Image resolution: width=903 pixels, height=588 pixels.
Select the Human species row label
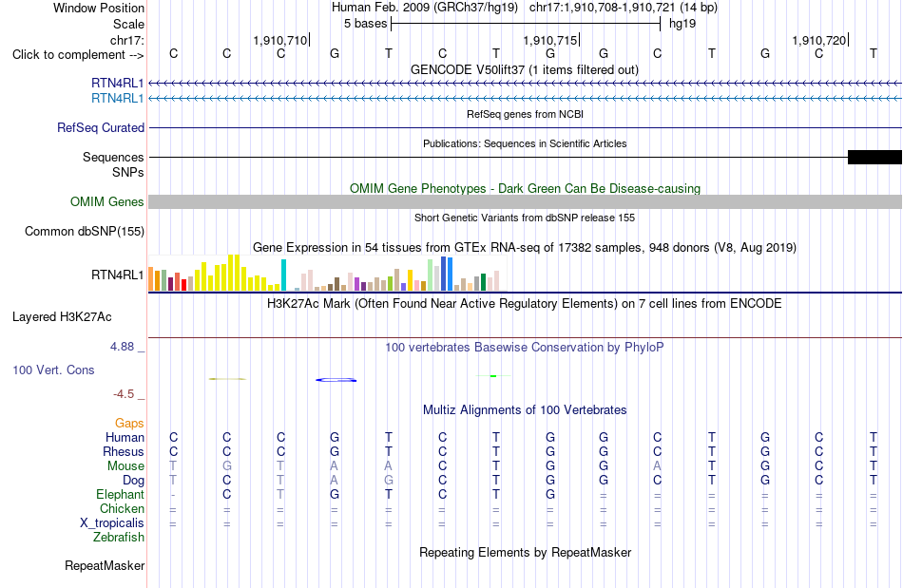click(x=125, y=437)
